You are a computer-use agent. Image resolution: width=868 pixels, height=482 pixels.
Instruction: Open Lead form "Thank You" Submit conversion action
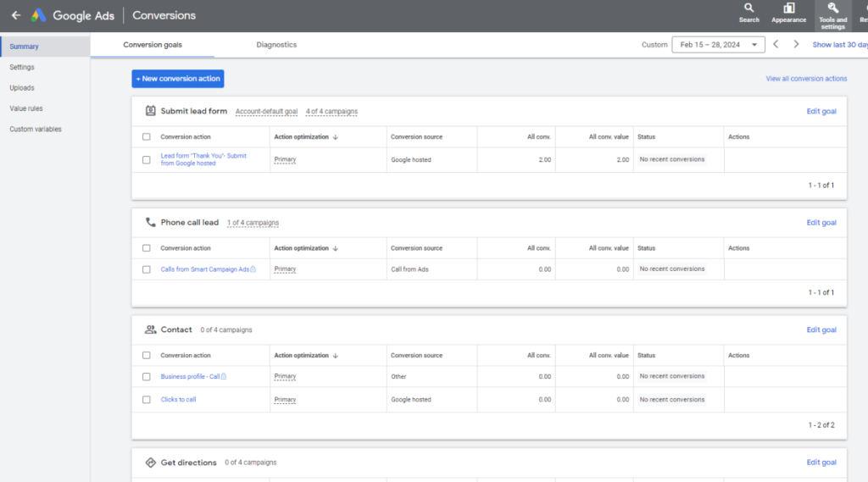203,159
